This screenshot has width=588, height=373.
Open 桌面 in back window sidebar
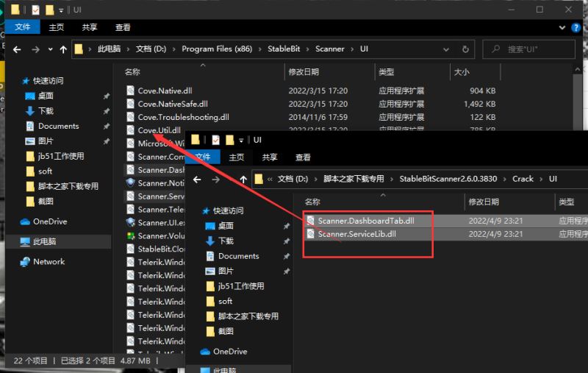[46, 96]
